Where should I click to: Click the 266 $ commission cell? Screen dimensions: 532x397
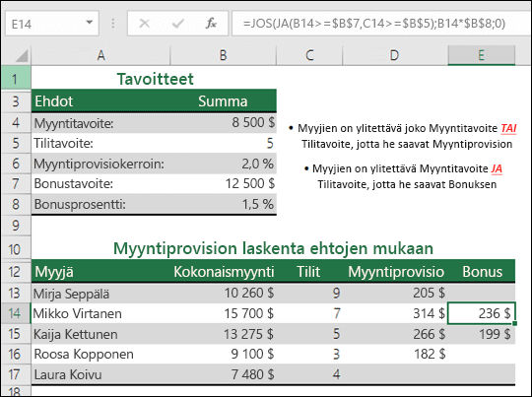click(x=395, y=334)
